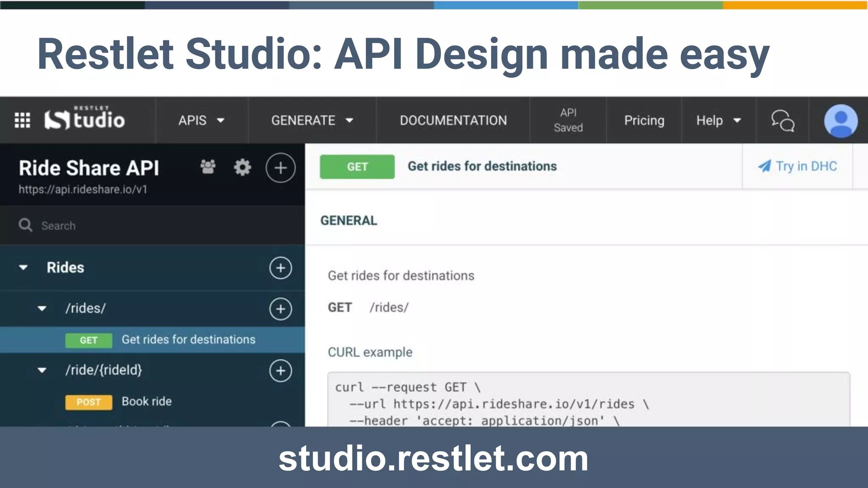Image resolution: width=868 pixels, height=488 pixels.
Task: Click the studio.restlet.com banner text
Action: 434,458
